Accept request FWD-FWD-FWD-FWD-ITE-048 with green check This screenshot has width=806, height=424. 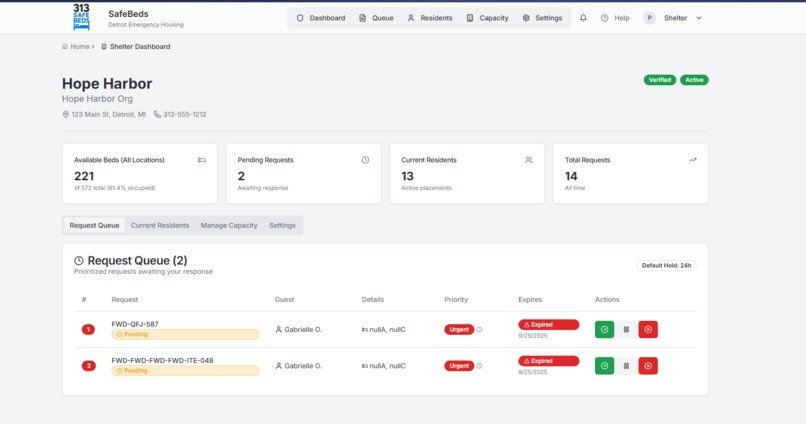[604, 366]
